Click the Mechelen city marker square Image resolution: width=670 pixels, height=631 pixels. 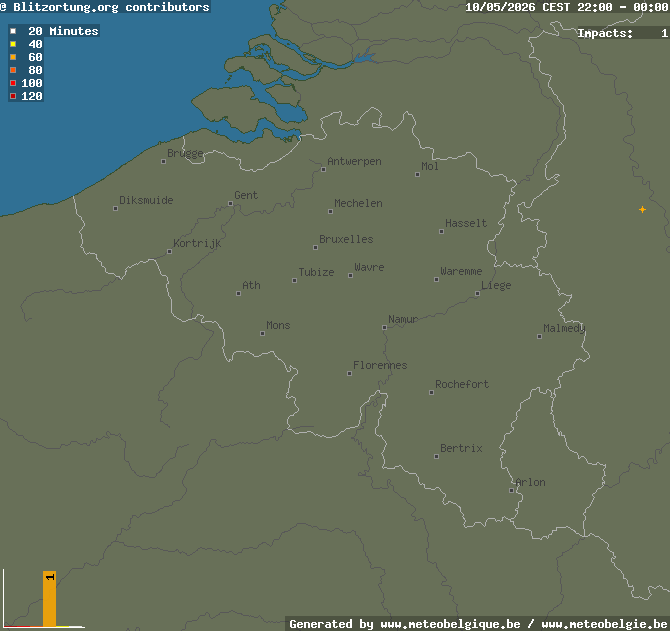tap(330, 211)
